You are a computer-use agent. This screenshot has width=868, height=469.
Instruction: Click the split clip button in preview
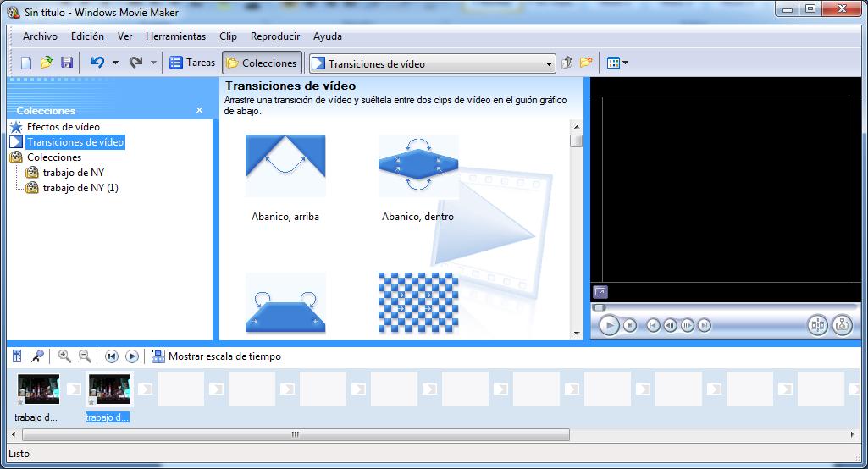click(x=817, y=325)
